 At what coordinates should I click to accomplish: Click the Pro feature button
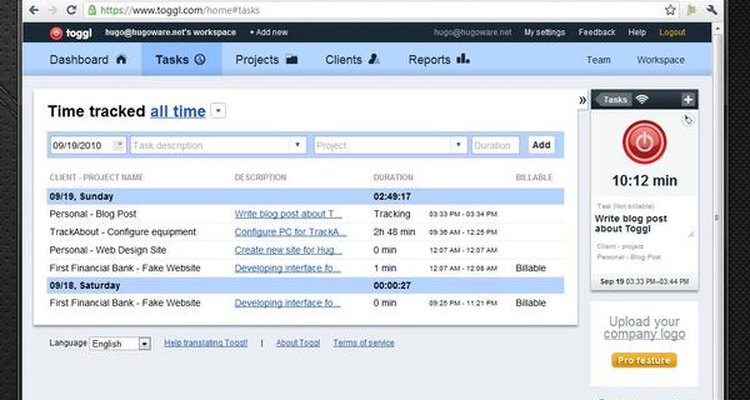tap(644, 360)
